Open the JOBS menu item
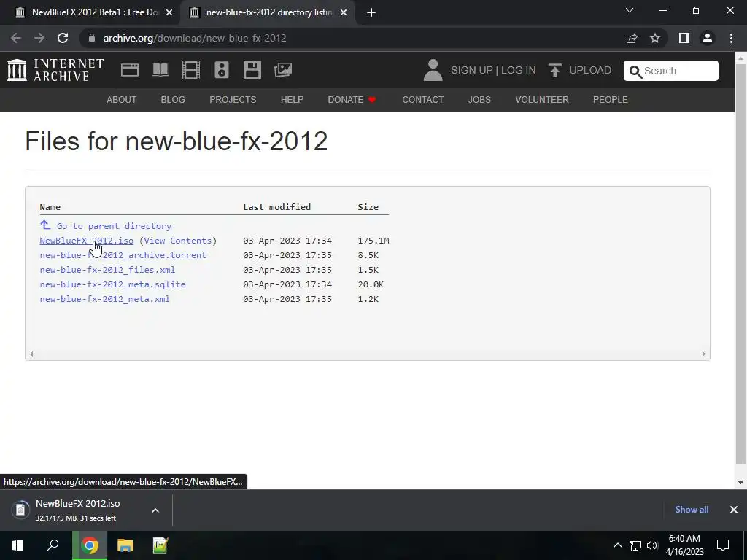The image size is (747, 560). coord(479,99)
